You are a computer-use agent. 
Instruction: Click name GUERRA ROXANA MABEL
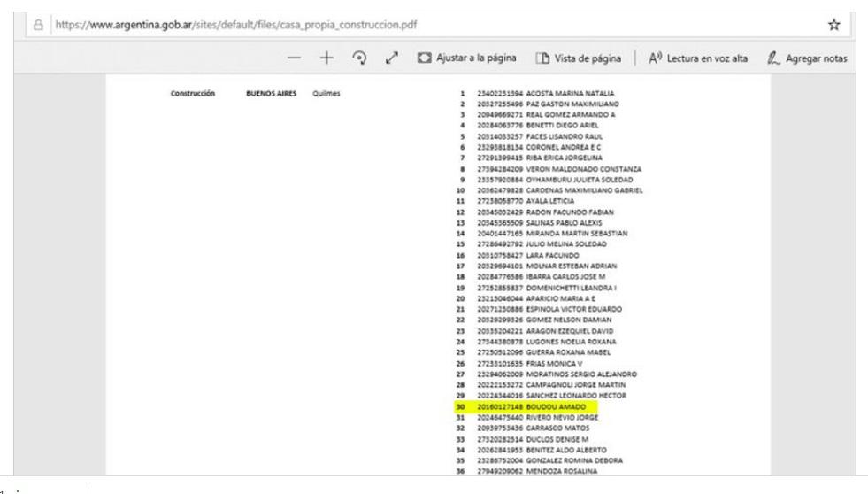tap(569, 352)
